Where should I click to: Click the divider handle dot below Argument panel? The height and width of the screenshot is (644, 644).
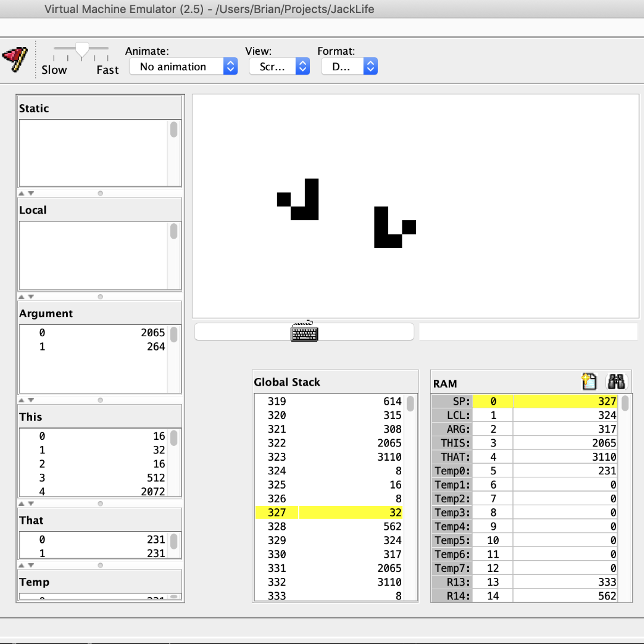pos(100,400)
